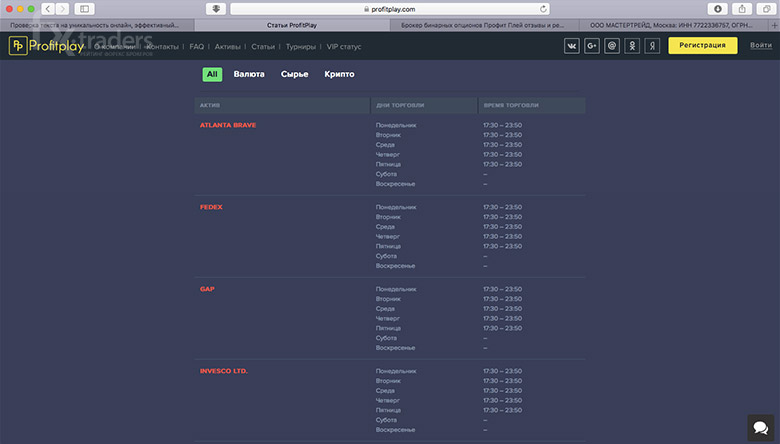Open the Safari downloads icon
Screen dimensions: 780x444
click(x=717, y=9)
